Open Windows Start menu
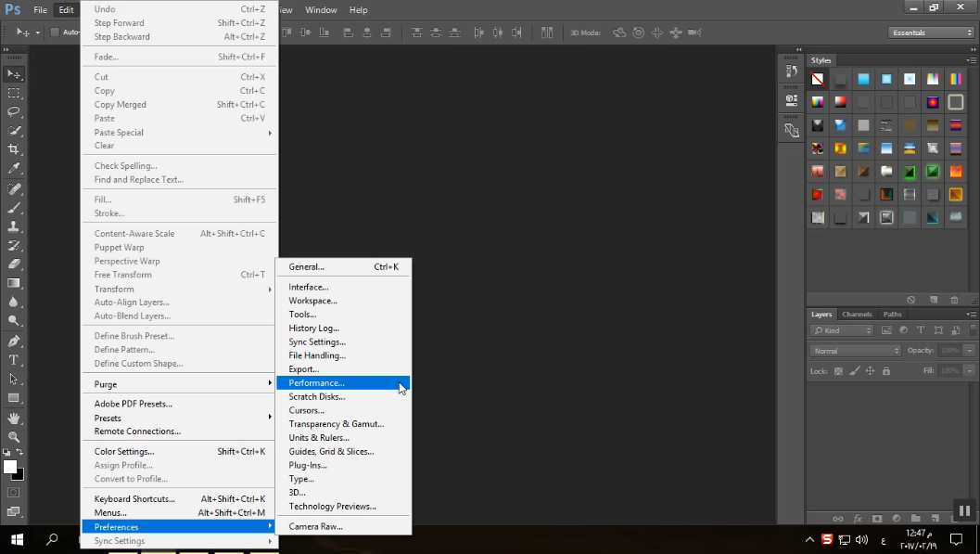 tap(17, 539)
